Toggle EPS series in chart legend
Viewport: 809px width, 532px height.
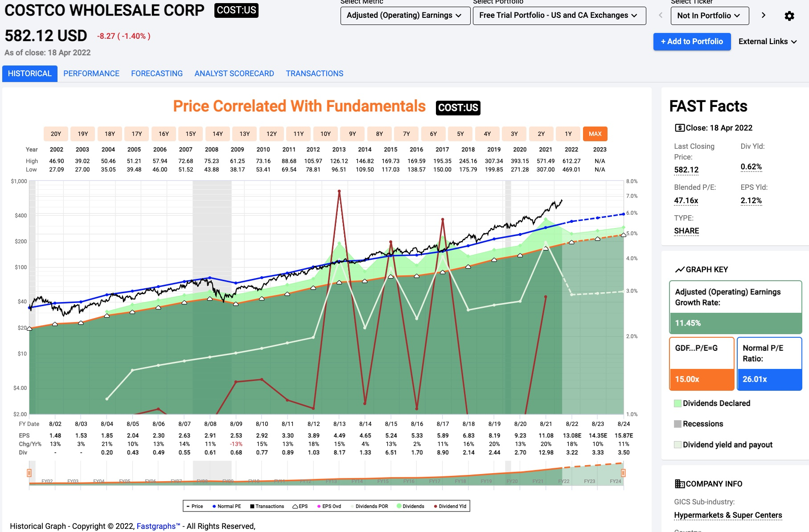click(300, 506)
